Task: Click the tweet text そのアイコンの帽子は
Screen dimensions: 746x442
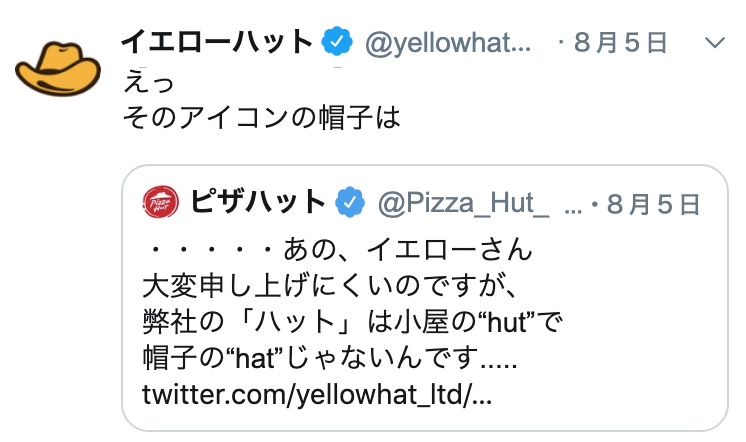Action: [x=262, y=118]
